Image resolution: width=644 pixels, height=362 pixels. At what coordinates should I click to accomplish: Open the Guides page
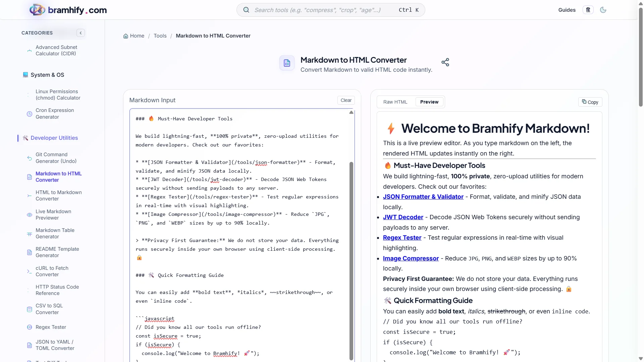567,10
